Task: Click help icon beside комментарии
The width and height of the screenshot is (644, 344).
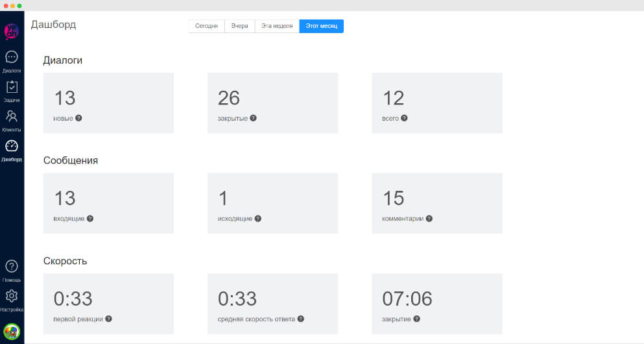Action: click(x=429, y=219)
